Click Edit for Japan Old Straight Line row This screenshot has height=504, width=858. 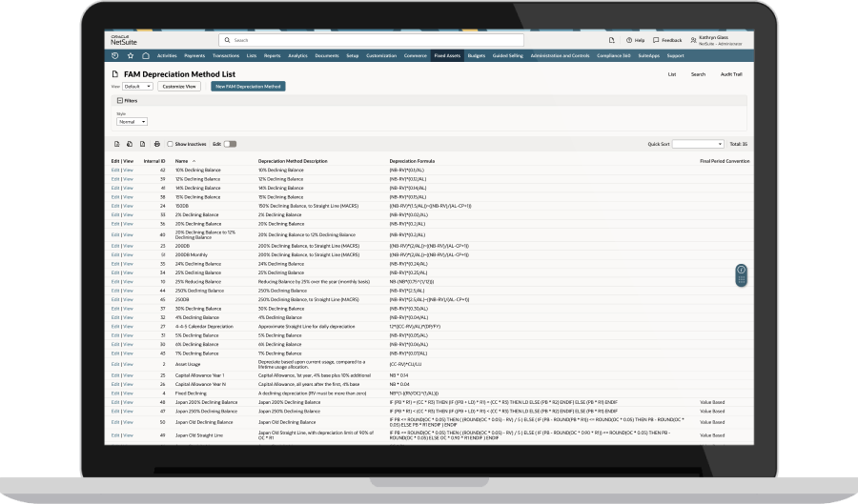(x=115, y=435)
